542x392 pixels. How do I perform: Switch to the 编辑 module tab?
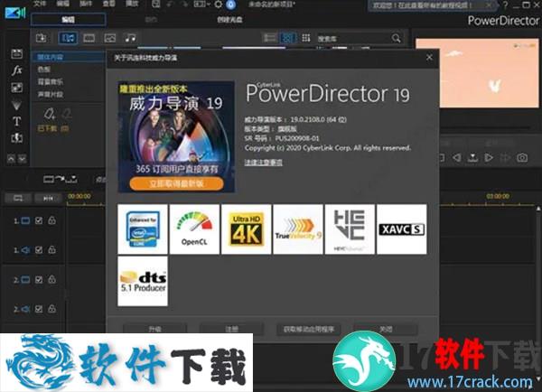(68, 20)
